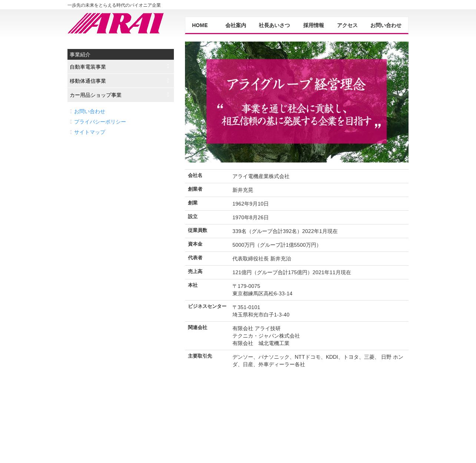Click 有限会社 アライ技研 text

pyautogui.click(x=257, y=329)
